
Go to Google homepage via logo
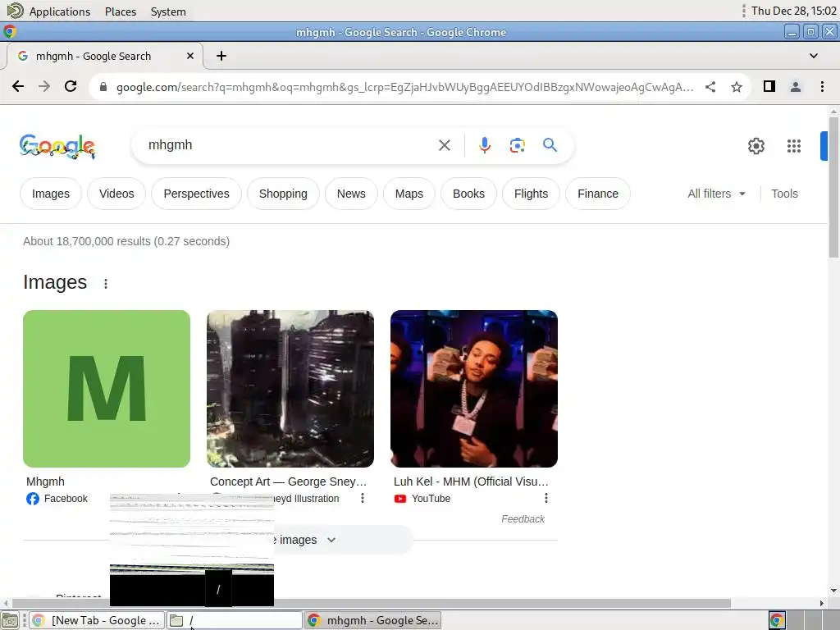(x=57, y=146)
